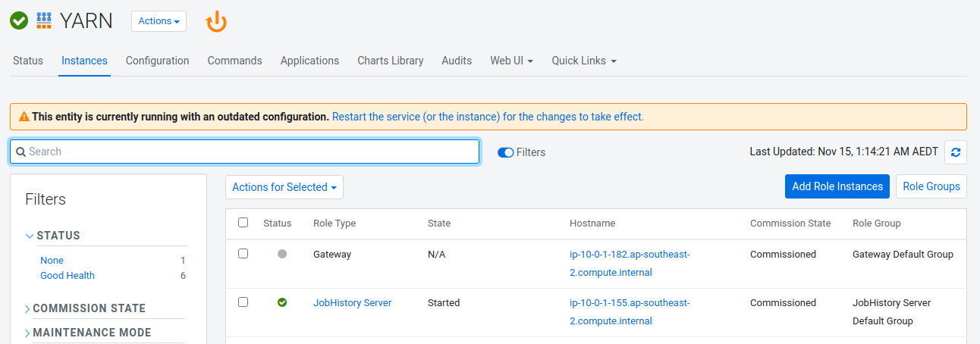Click the orange power restart icon
Screen dimensions: 980x344
pos(216,22)
